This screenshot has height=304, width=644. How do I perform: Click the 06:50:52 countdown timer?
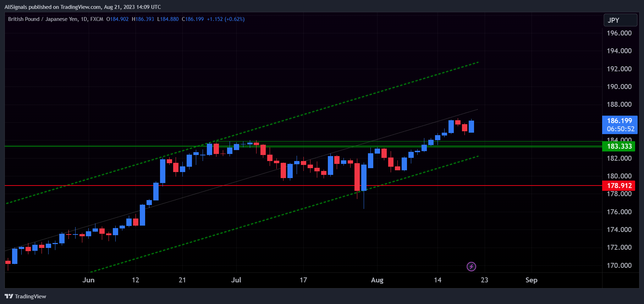click(x=621, y=129)
